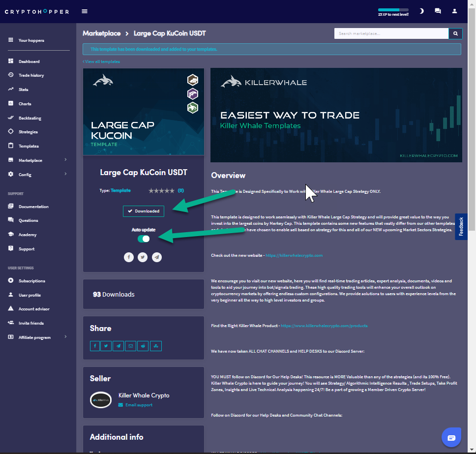The height and width of the screenshot is (454, 476).
Task: Click the XP level progress bar
Action: 393,10
